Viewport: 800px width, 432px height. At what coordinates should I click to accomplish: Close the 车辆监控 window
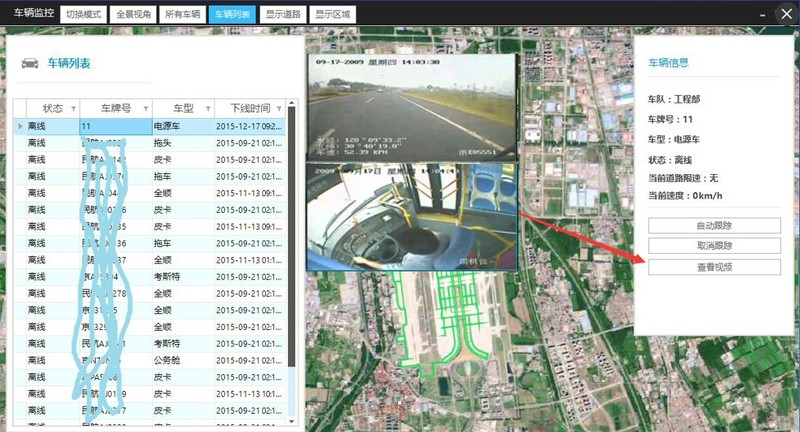click(787, 14)
